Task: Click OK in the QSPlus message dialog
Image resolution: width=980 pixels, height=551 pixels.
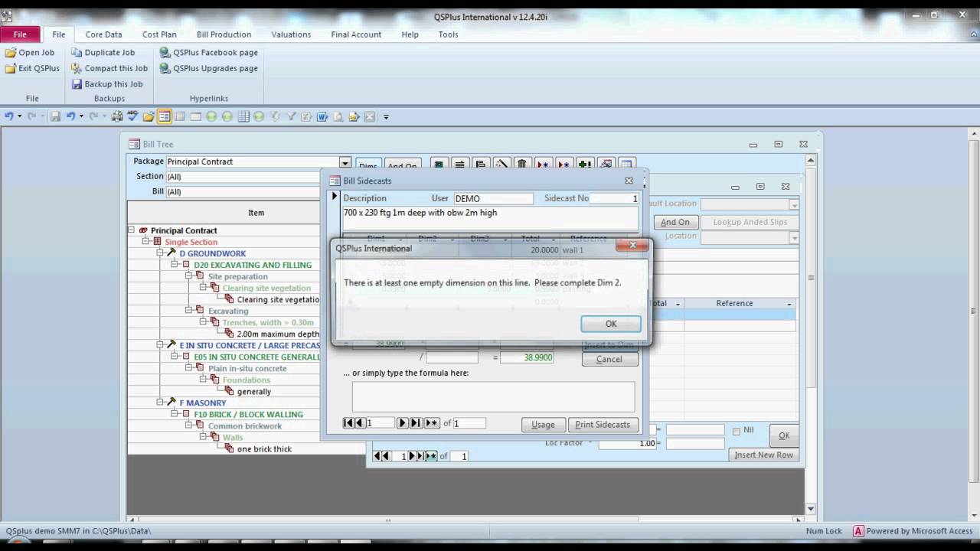Action: tap(611, 324)
